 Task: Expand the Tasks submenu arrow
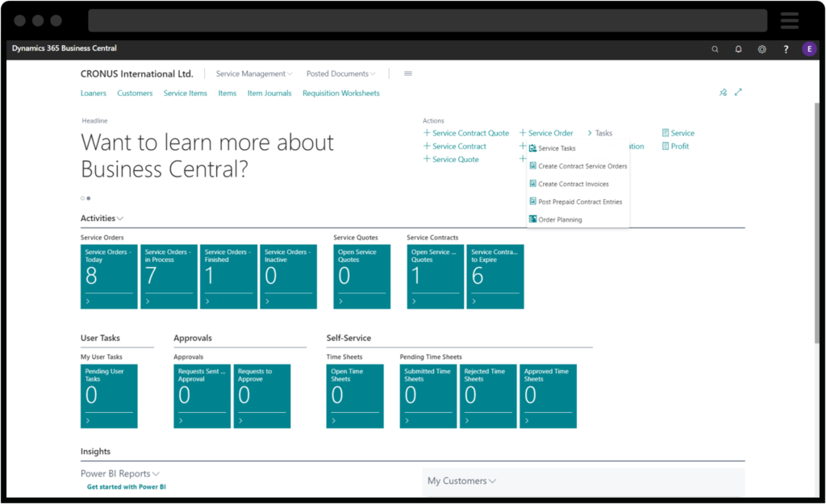tap(589, 132)
